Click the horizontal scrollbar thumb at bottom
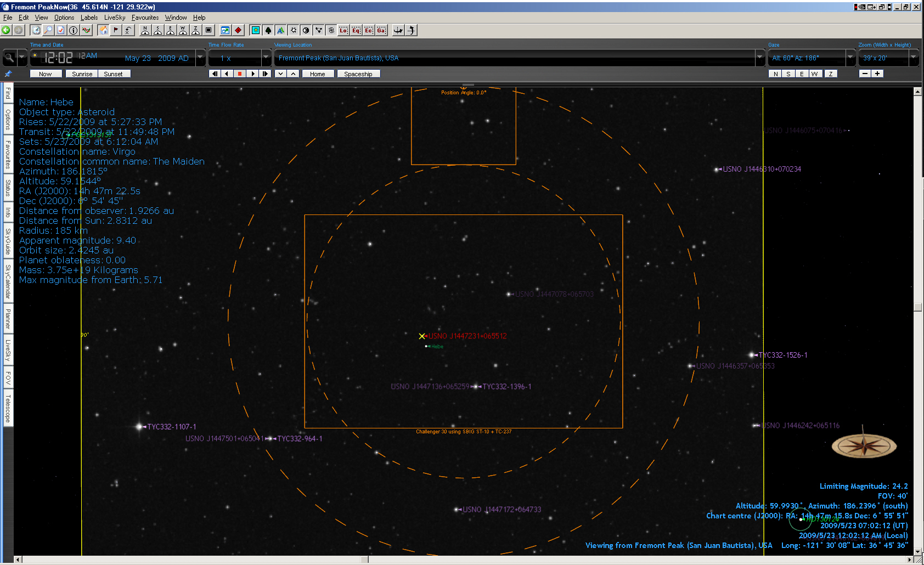This screenshot has width=924, height=565. 365,560
